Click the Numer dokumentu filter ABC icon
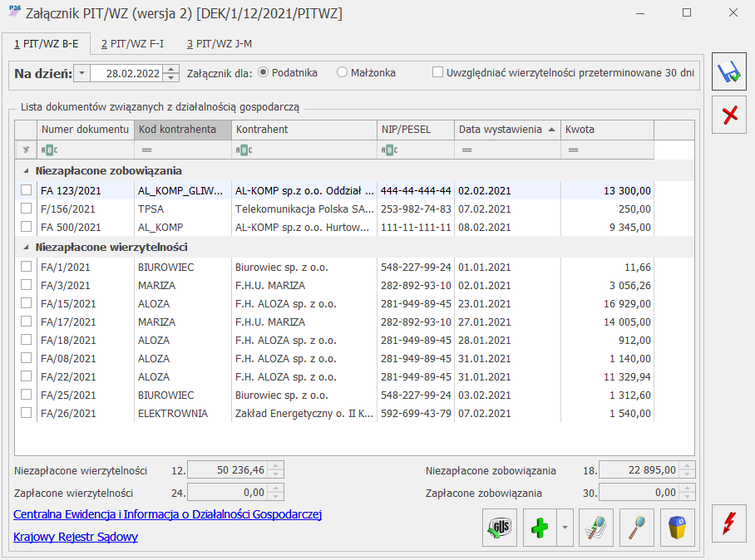 tap(49, 150)
